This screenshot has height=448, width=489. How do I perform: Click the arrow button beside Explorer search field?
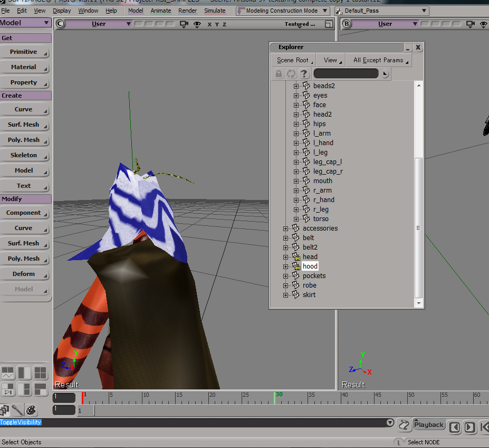pyautogui.click(x=385, y=74)
